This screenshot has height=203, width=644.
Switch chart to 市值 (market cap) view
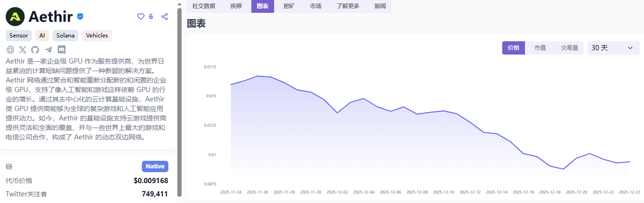[x=540, y=48]
